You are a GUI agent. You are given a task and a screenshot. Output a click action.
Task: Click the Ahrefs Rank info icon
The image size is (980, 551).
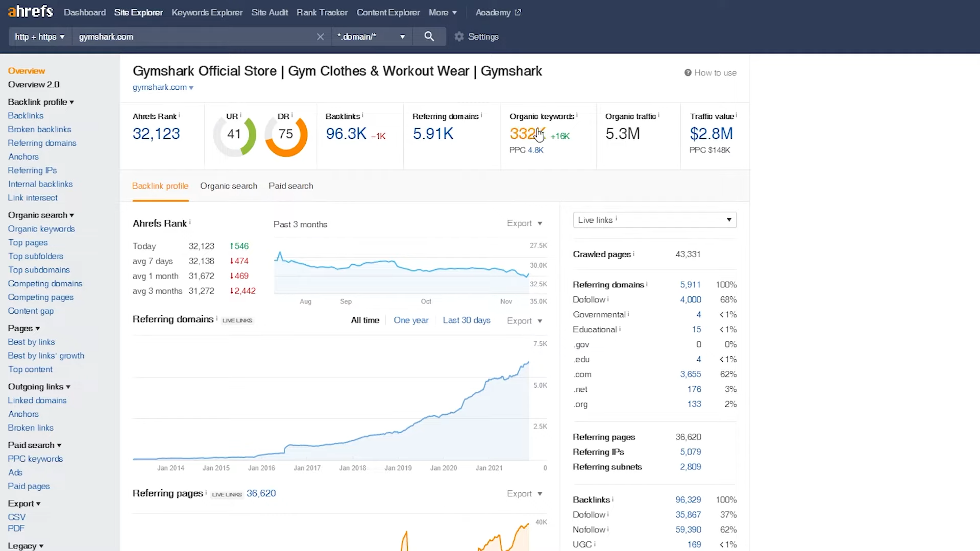(179, 115)
